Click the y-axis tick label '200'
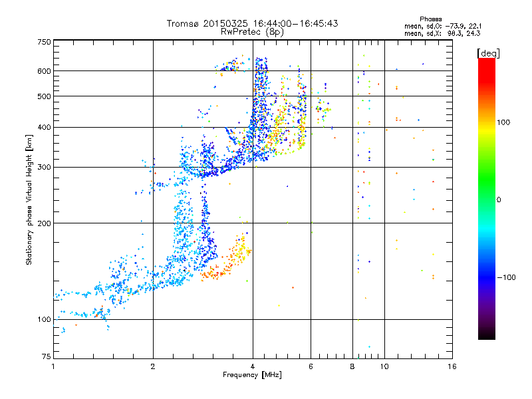This screenshot has width=532, height=399. point(44,223)
